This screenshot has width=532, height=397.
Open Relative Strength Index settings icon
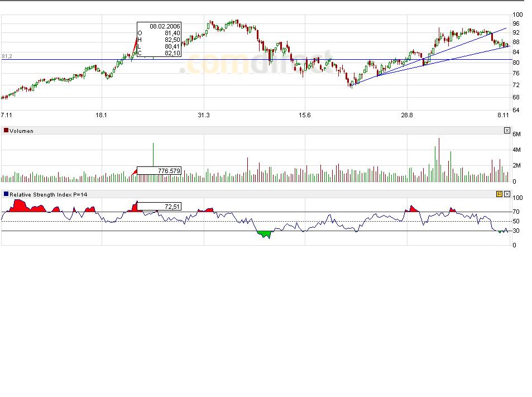[499, 194]
